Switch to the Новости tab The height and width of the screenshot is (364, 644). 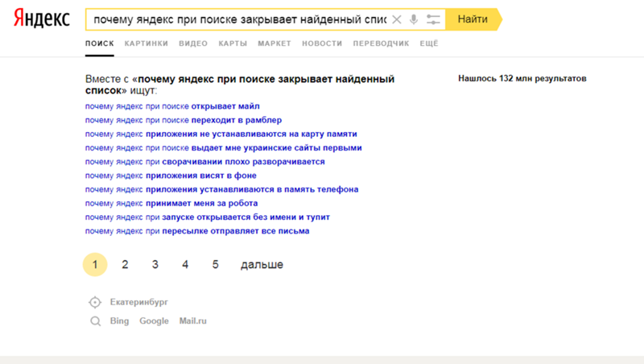point(322,43)
